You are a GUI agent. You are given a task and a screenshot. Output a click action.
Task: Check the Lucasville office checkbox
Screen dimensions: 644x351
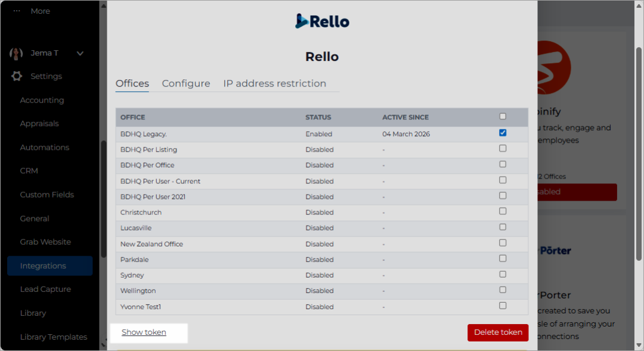503,227
